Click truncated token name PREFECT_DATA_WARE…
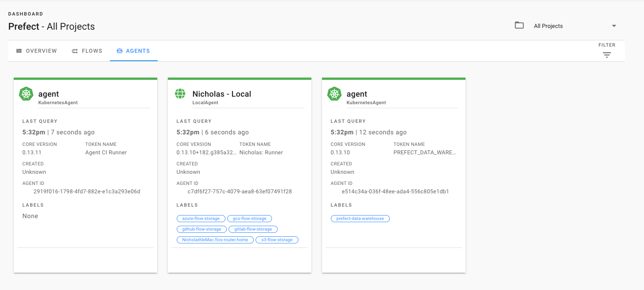 click(x=424, y=153)
